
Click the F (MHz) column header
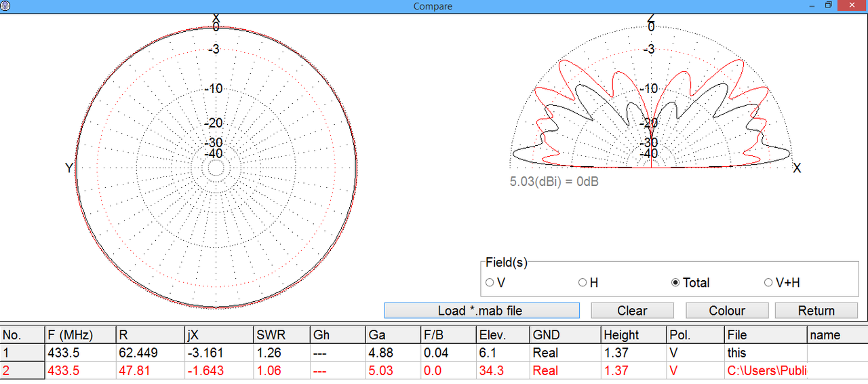click(x=80, y=335)
